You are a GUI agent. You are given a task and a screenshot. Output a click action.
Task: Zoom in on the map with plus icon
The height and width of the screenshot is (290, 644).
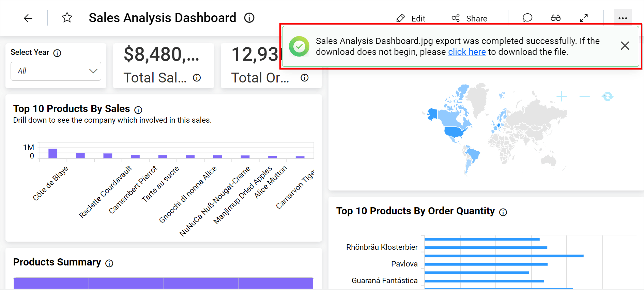562,96
